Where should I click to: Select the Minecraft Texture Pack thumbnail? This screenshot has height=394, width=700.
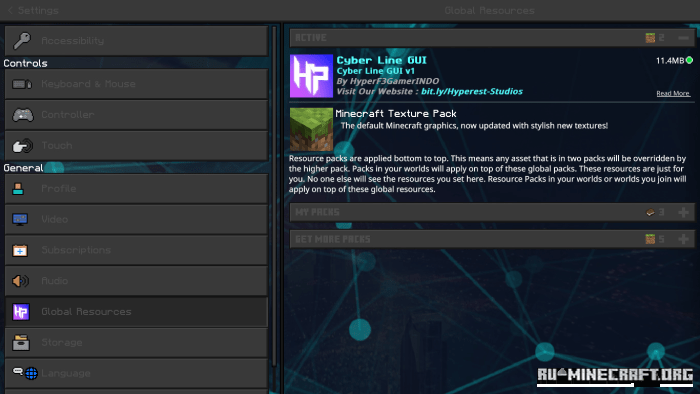[311, 129]
